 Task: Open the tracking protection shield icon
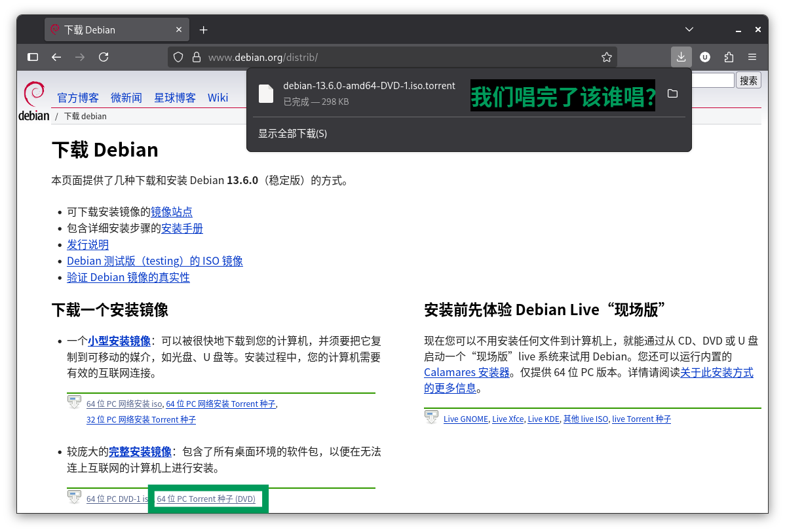[x=178, y=57]
